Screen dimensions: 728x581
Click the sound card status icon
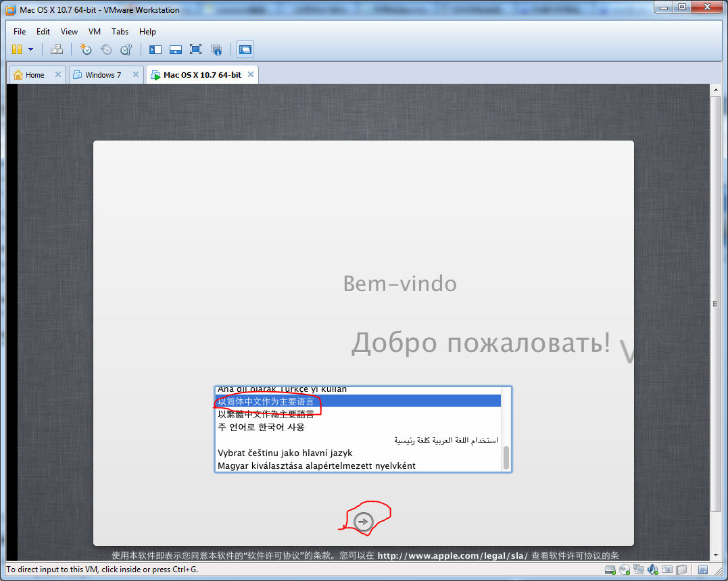click(x=653, y=570)
